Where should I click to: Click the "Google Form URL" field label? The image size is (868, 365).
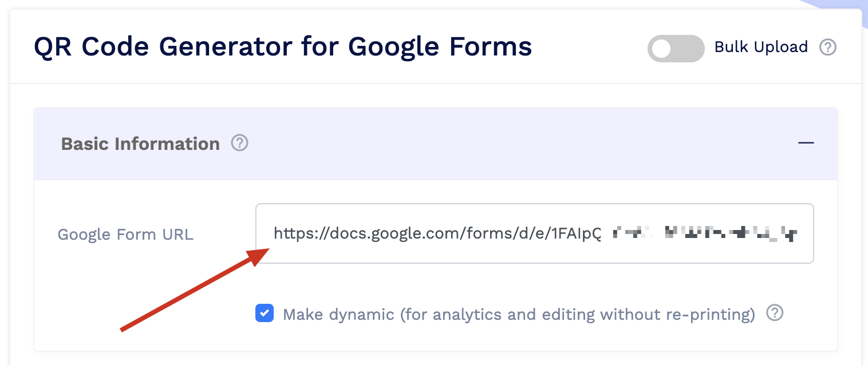pyautogui.click(x=125, y=235)
